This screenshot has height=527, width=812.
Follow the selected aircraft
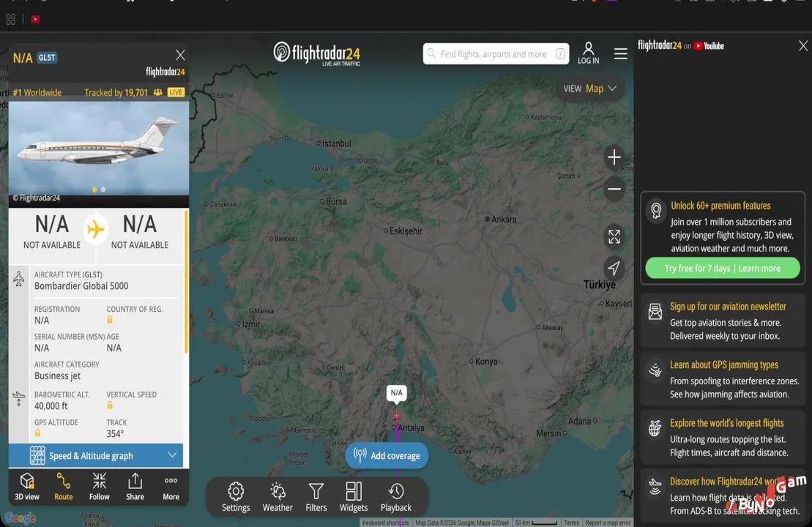coord(99,487)
